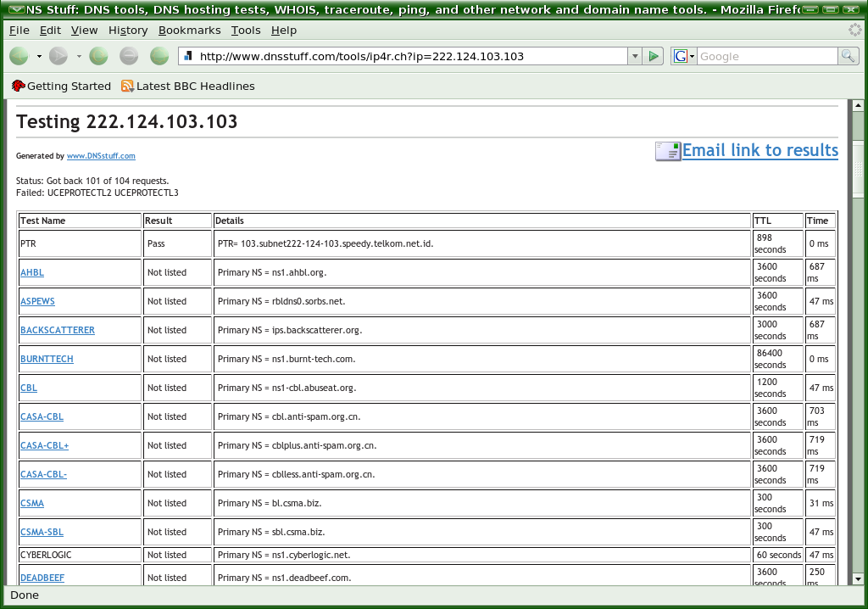Go forward with the Forward arrow button
The height and width of the screenshot is (609, 868).
(58, 56)
